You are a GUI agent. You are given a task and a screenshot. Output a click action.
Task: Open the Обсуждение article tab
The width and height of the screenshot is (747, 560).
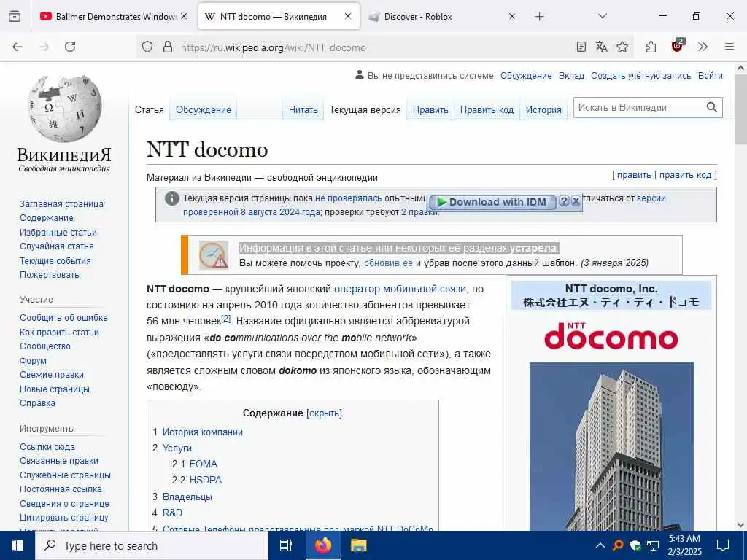[203, 109]
